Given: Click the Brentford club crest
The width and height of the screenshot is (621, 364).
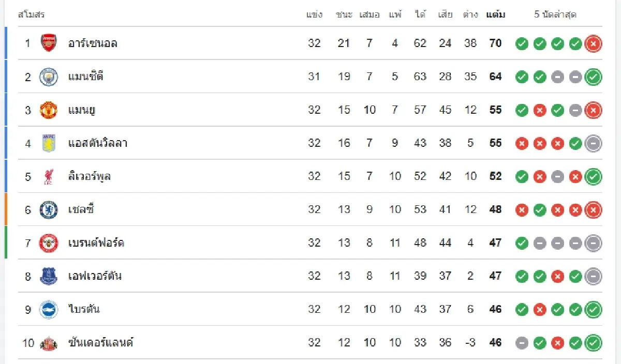Looking at the screenshot, I should click(x=49, y=243).
